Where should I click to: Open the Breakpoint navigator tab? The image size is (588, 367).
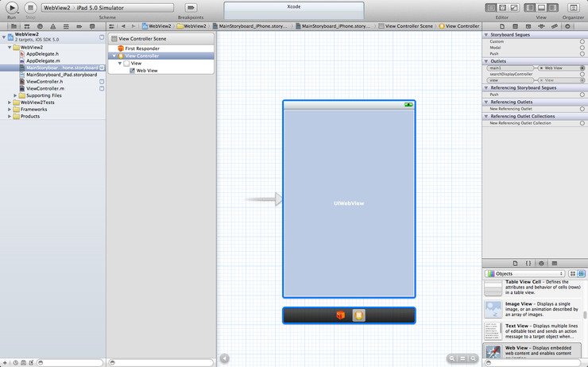click(79, 26)
